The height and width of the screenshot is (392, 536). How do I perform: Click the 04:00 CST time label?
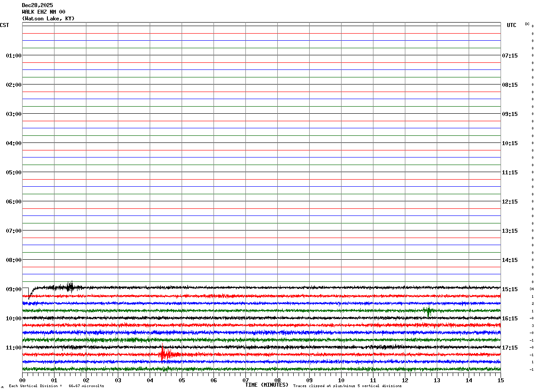click(x=14, y=143)
